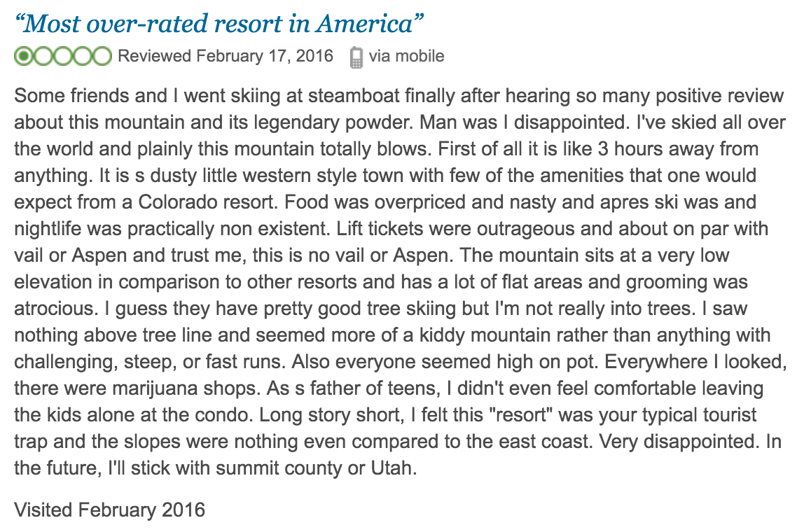Click the fourth rating bubble
811x532 pixels.
click(x=83, y=56)
